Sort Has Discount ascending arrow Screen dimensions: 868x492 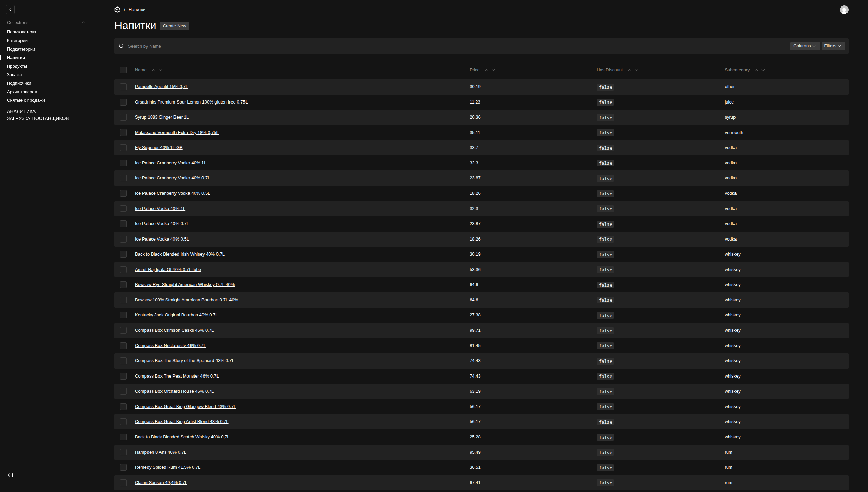coord(630,70)
